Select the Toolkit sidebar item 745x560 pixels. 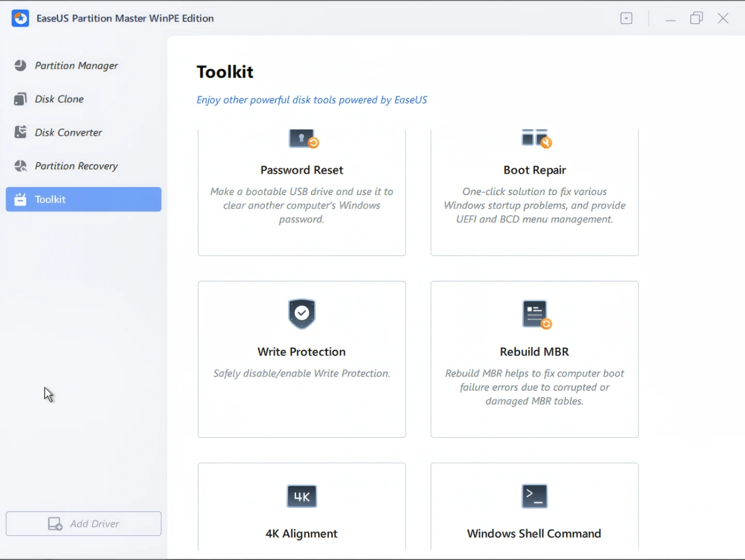[83, 200]
